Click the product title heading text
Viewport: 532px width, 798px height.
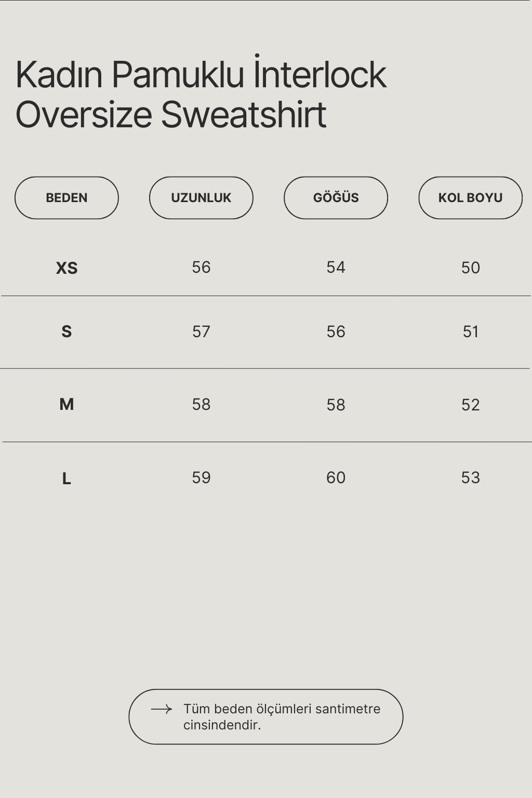click(201, 94)
